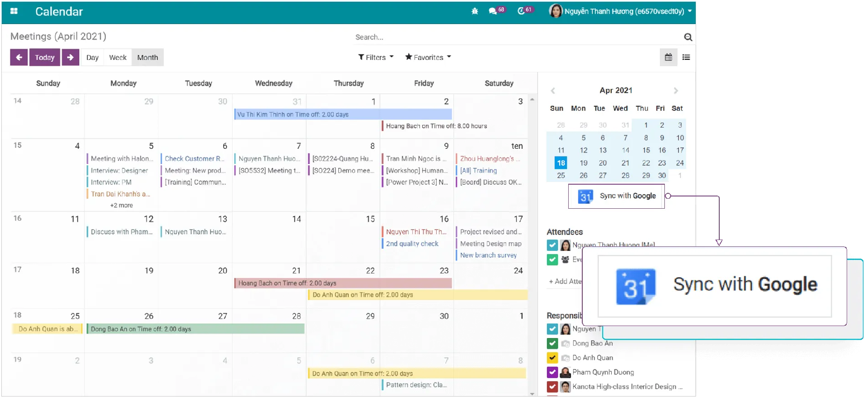Screen dimensions: 868x402
Task: Open the Favorites dropdown
Action: 428,57
